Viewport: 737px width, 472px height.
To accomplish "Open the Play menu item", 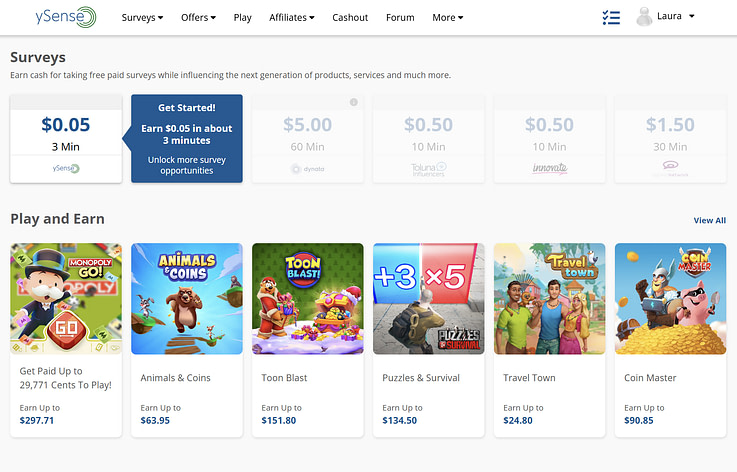I will point(243,17).
